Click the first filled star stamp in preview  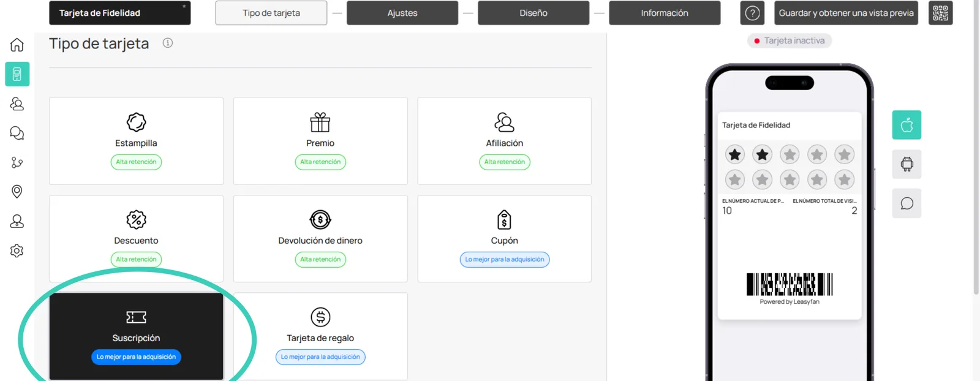[x=735, y=154]
